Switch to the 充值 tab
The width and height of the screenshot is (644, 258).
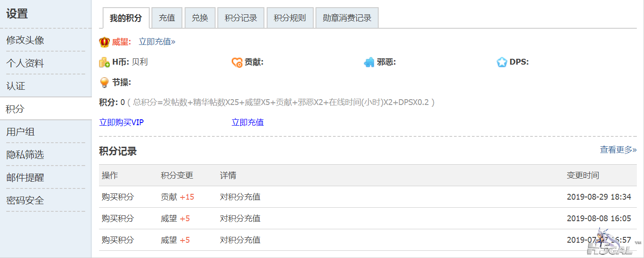pyautogui.click(x=167, y=18)
